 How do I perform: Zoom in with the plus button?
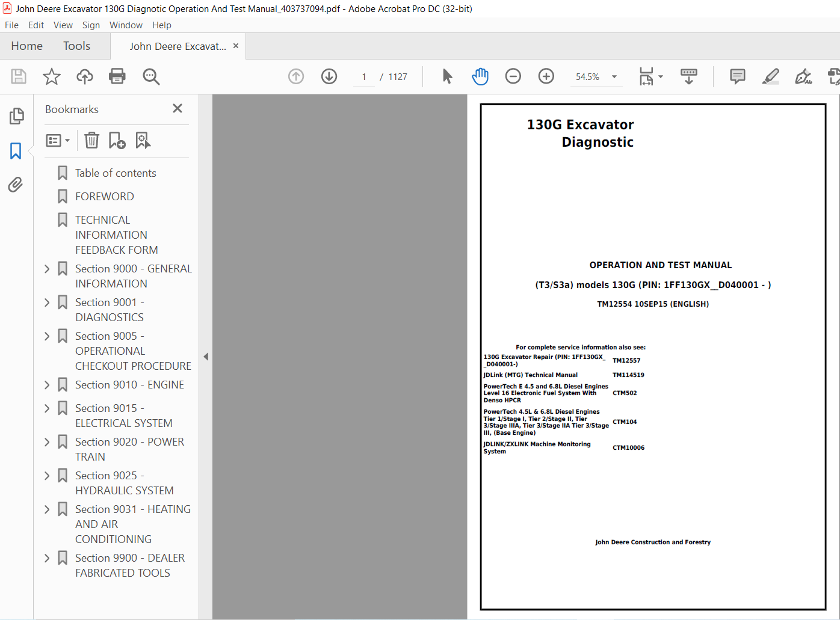tap(546, 76)
